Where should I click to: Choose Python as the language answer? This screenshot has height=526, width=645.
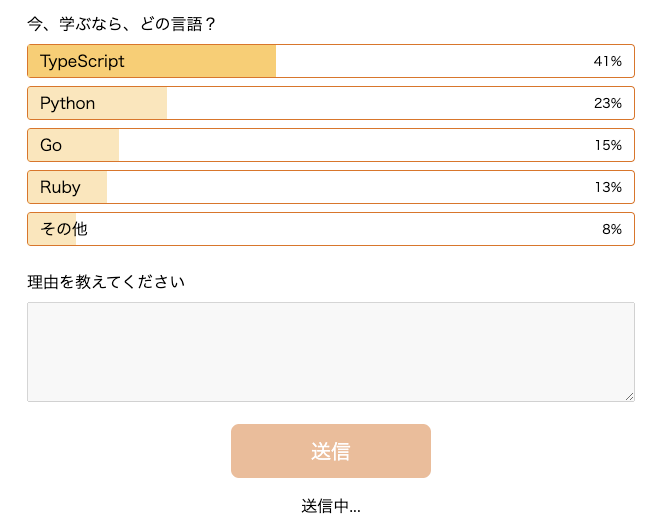(x=330, y=103)
